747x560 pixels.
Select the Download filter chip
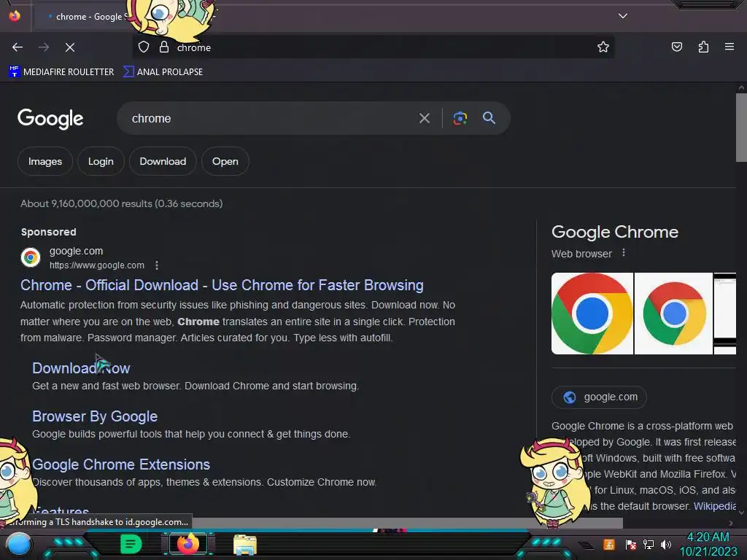tap(163, 161)
